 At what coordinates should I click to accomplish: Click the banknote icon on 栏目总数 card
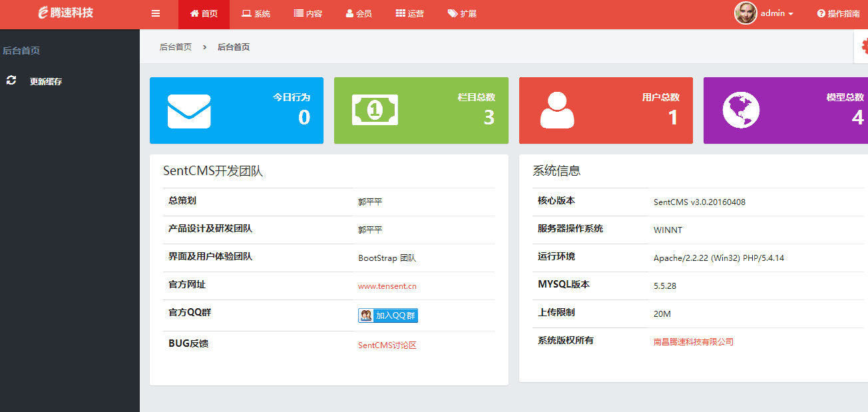pyautogui.click(x=374, y=110)
